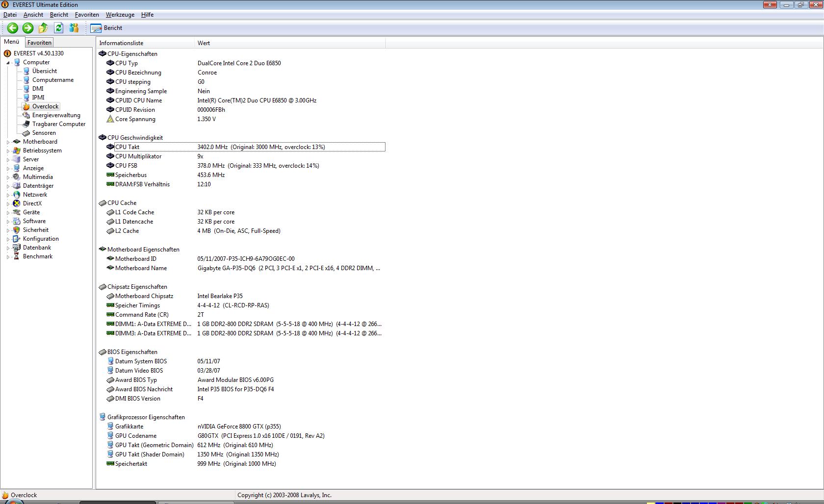Click the Speicherbus memory icon
Viewport: 824px width, 504px height.
pyautogui.click(x=110, y=175)
